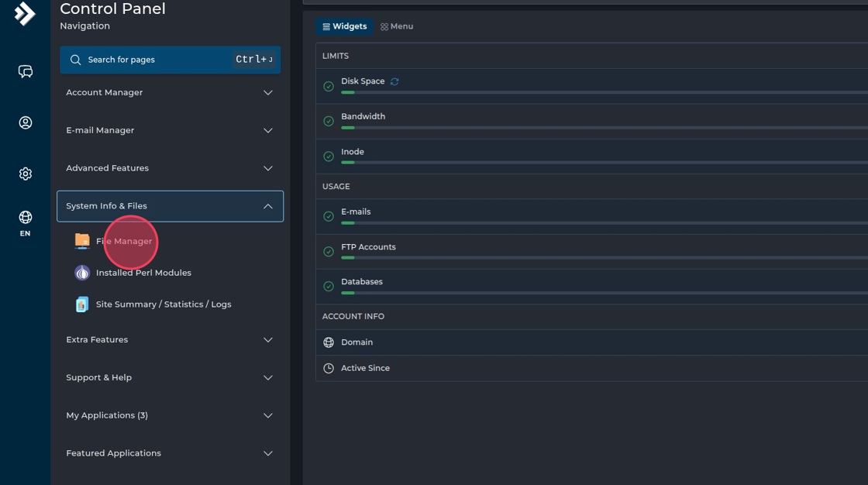Switch to the Widgets tab
The image size is (868, 485).
click(344, 26)
